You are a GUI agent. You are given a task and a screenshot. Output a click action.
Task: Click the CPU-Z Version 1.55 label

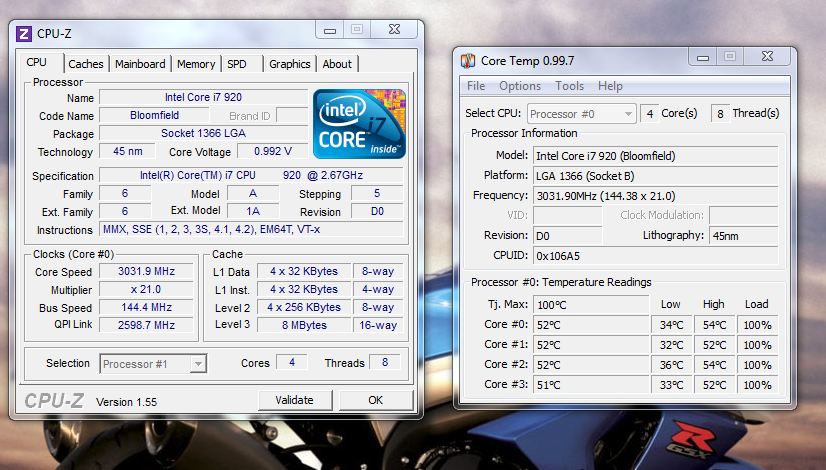pos(126,402)
